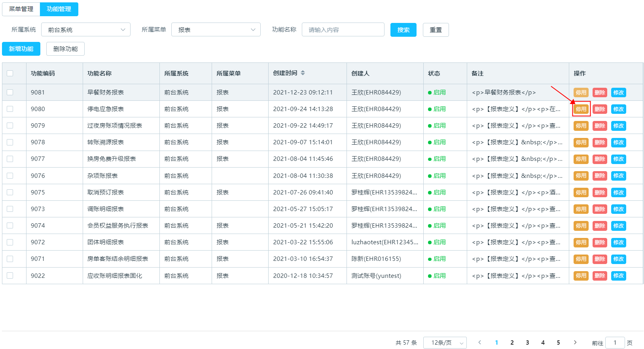Click the creator cell luzhaotest(EHR12345...
The width and height of the screenshot is (644, 349).
point(385,242)
